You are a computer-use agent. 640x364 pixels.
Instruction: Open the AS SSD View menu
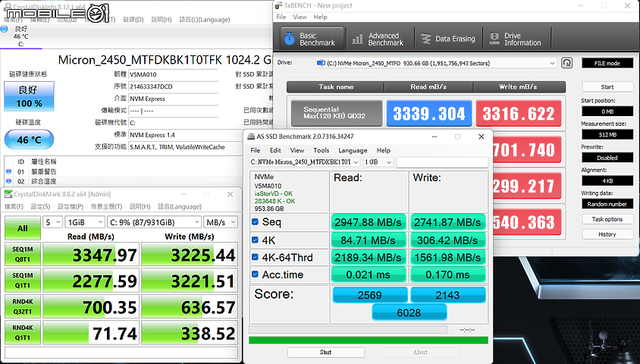297,150
